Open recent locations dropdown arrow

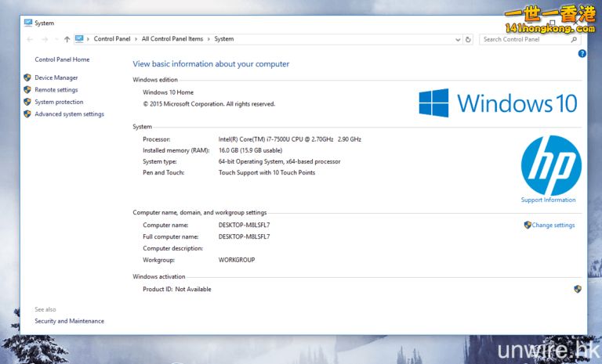(x=56, y=39)
